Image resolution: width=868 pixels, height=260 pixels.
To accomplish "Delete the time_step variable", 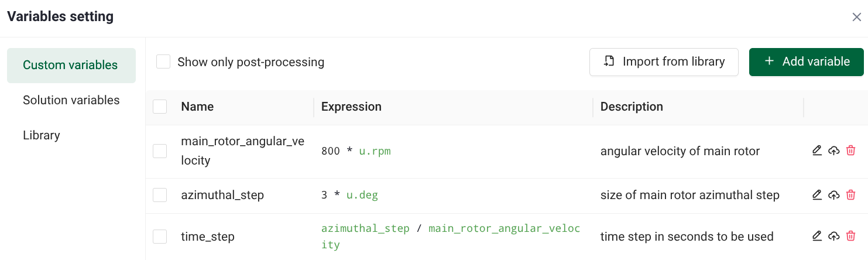I will (x=851, y=236).
